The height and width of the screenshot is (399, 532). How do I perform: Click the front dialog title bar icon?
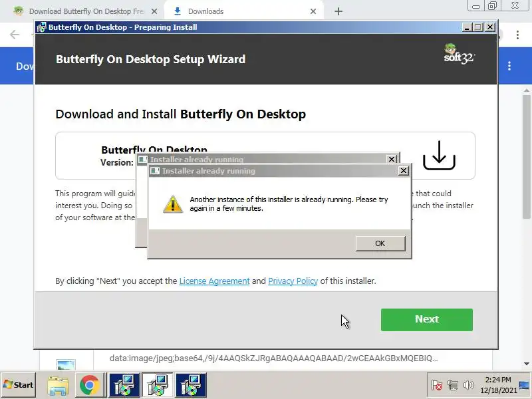[155, 171]
